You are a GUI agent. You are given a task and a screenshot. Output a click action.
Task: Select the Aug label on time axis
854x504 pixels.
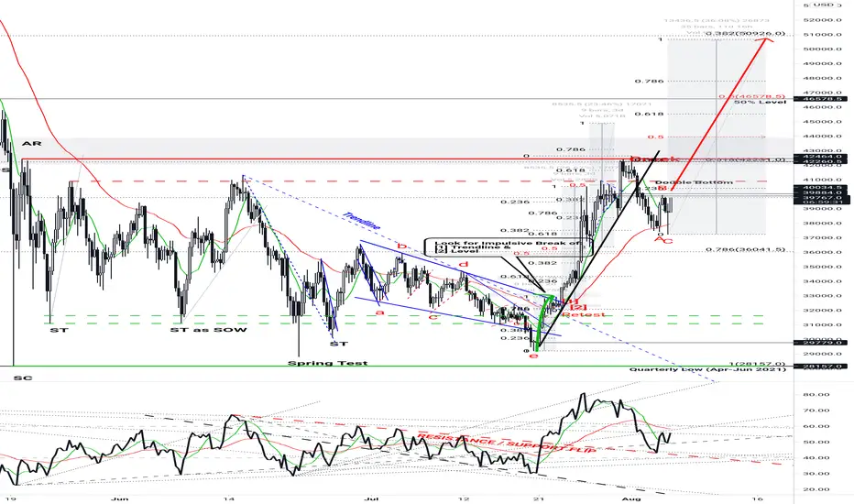click(x=630, y=498)
